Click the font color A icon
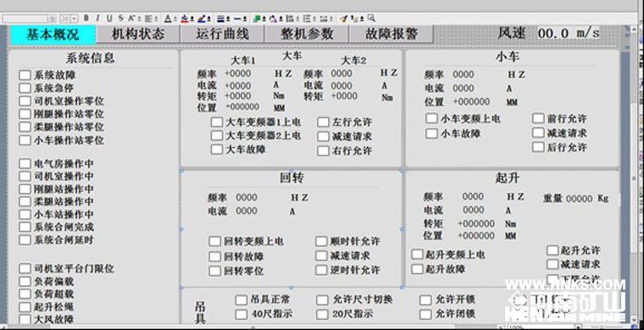644x330 pixels. (168, 19)
